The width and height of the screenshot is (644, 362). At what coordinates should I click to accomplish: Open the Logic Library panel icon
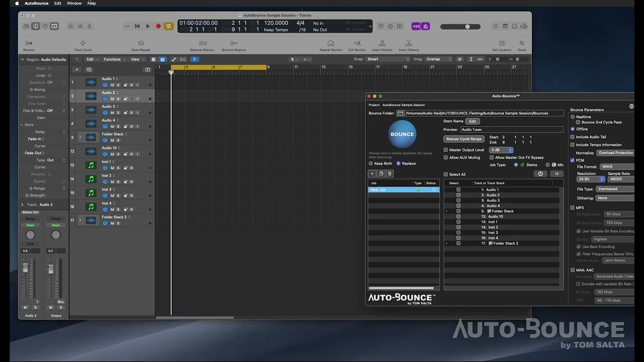pos(26,26)
